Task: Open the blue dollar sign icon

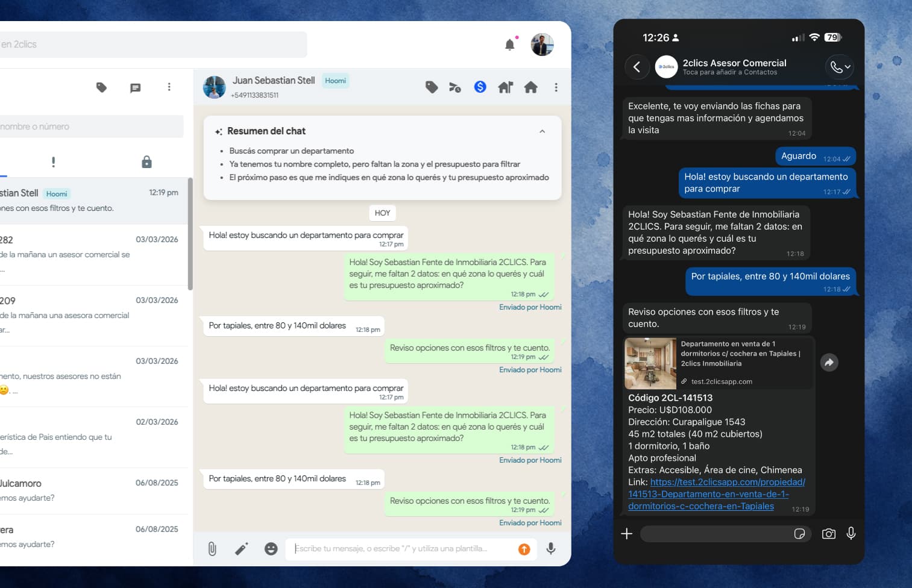Action: coord(480,87)
